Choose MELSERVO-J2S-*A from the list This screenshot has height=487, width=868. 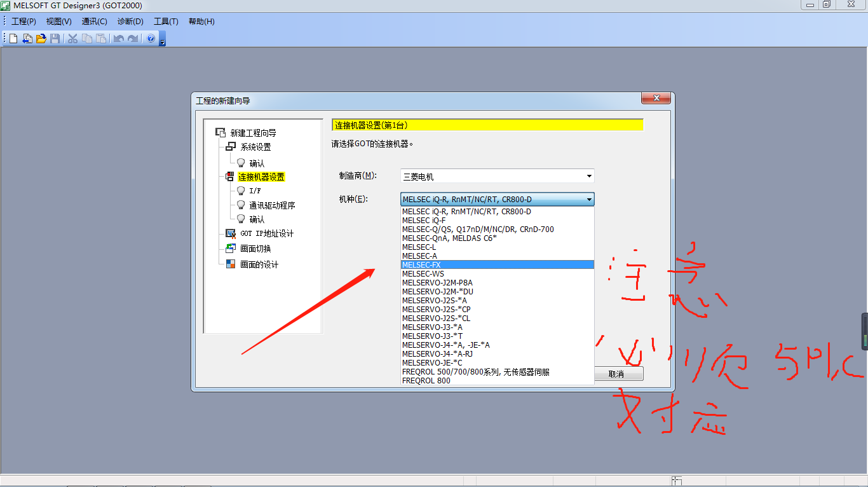(x=498, y=301)
